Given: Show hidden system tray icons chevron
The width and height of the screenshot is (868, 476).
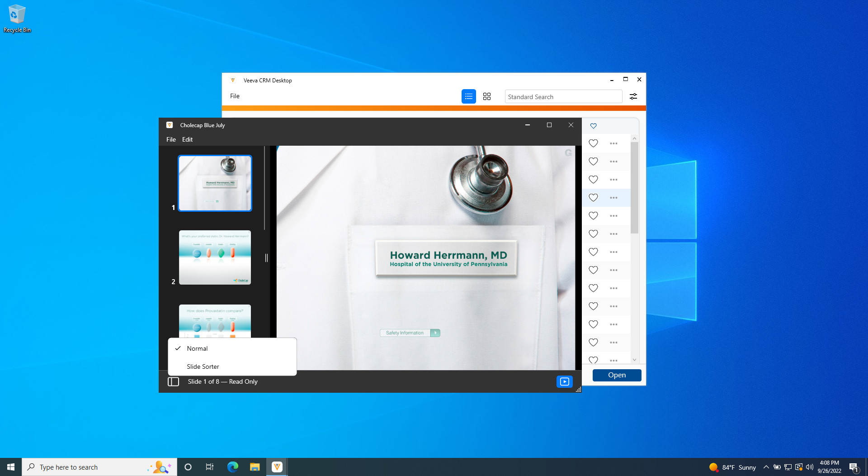Looking at the screenshot, I should [x=766, y=467].
